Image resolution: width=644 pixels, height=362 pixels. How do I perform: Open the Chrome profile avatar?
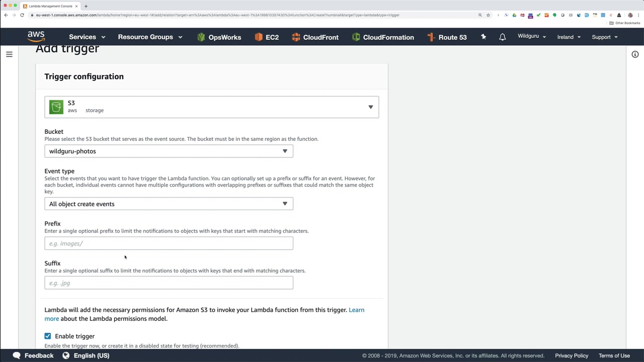tap(630, 15)
